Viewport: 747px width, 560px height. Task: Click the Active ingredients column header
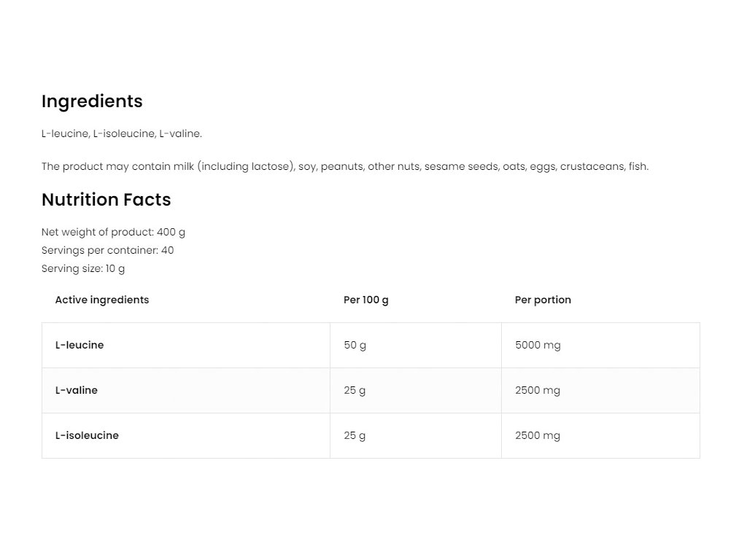102,300
